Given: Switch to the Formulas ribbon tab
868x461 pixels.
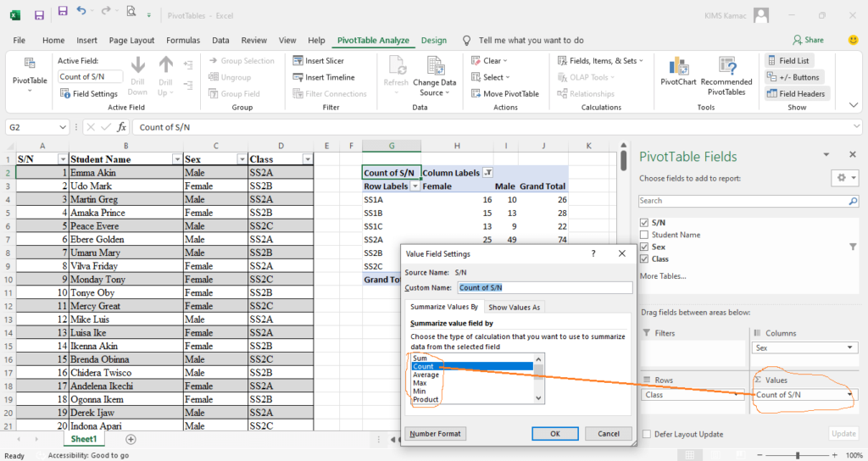Looking at the screenshot, I should [183, 41].
